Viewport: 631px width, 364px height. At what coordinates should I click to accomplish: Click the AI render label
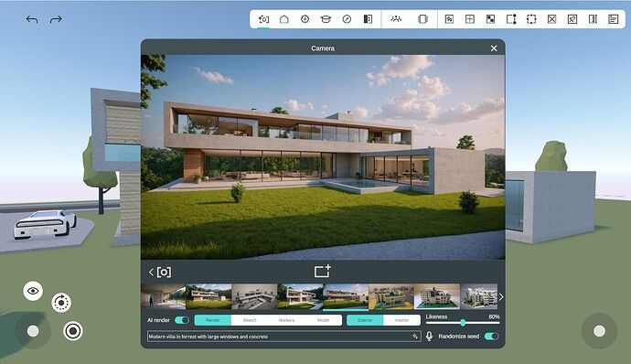(158, 320)
